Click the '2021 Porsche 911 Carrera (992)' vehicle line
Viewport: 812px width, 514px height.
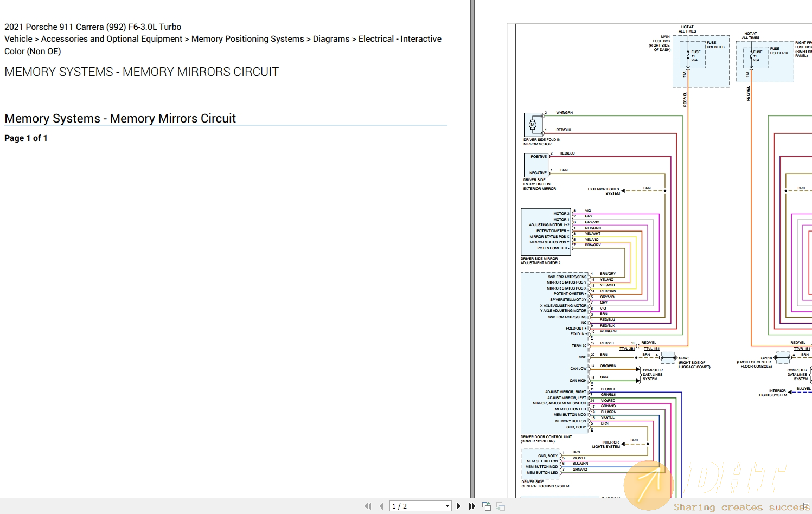tap(93, 27)
